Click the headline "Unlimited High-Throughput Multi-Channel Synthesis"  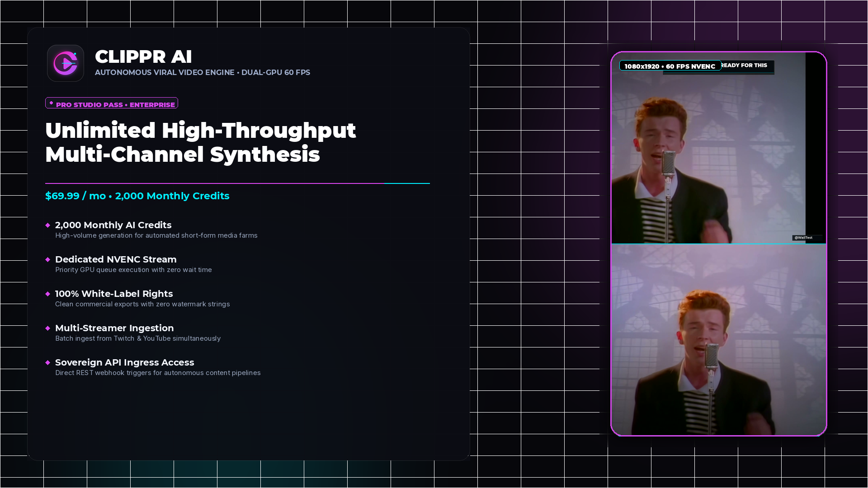point(201,142)
